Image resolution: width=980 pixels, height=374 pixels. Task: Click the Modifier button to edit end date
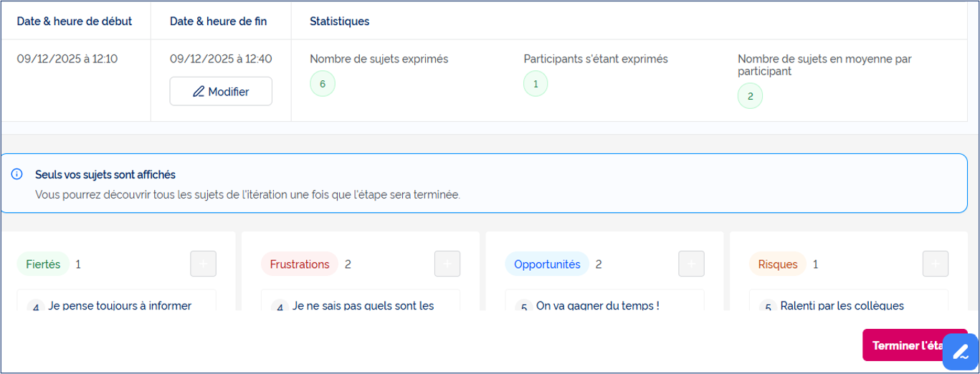pos(221,92)
